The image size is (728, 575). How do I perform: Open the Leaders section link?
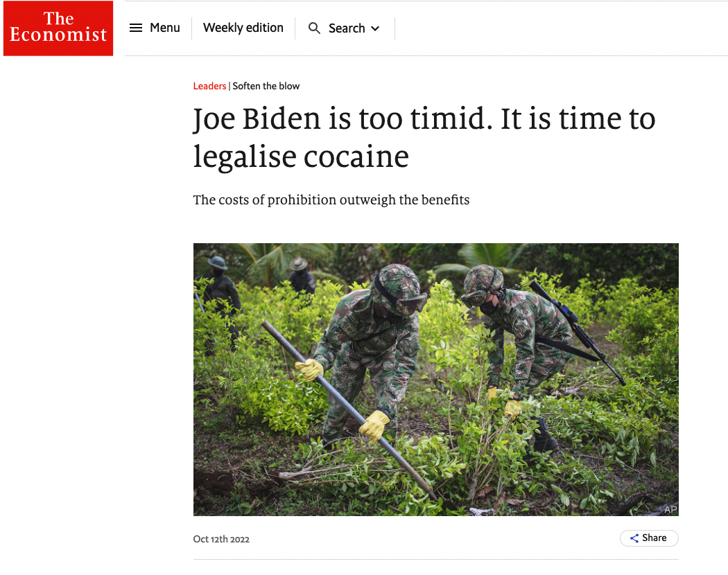click(209, 86)
